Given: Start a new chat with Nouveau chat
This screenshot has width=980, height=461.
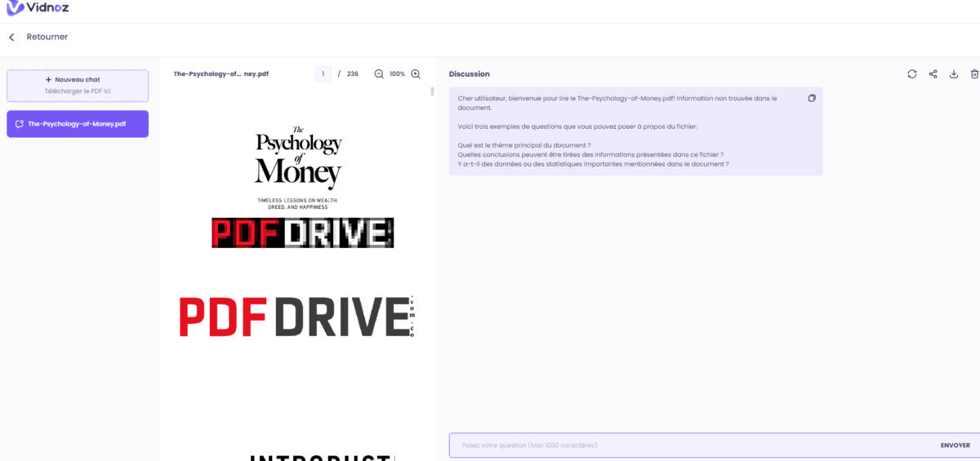Looking at the screenshot, I should click(78, 86).
